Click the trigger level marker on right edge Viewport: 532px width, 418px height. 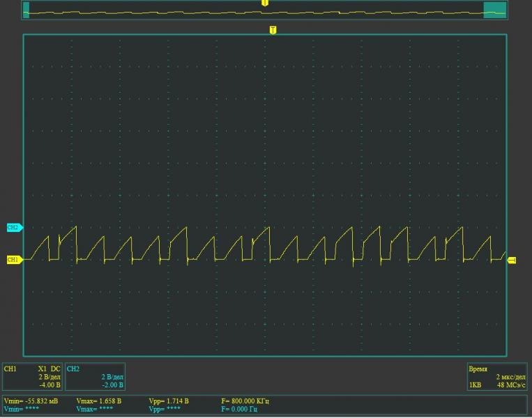(x=512, y=260)
